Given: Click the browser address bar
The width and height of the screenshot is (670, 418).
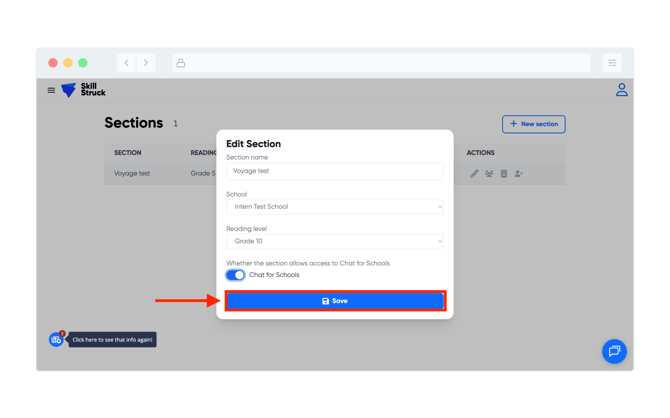Looking at the screenshot, I should (x=380, y=63).
